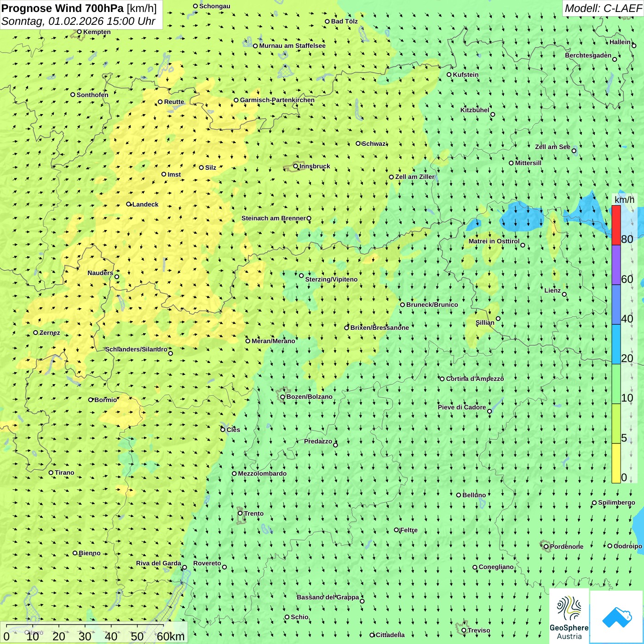Screen dimensions: 644x644
Task: Click the 'Sonthofen' label
Action: 92,95
